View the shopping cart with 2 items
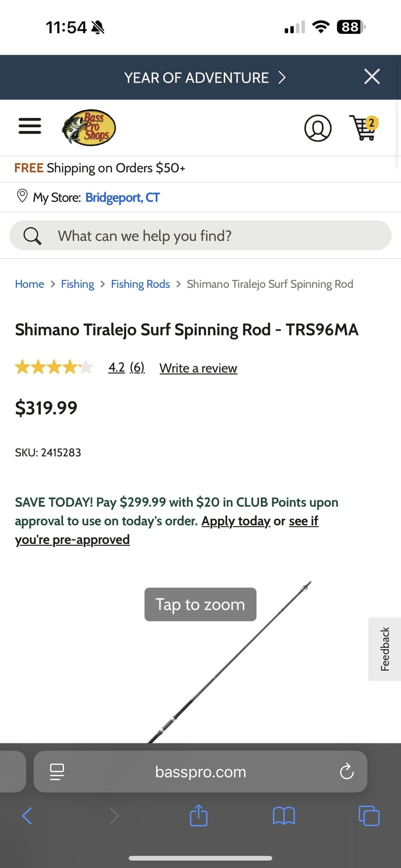This screenshot has height=868, width=401. (x=364, y=128)
